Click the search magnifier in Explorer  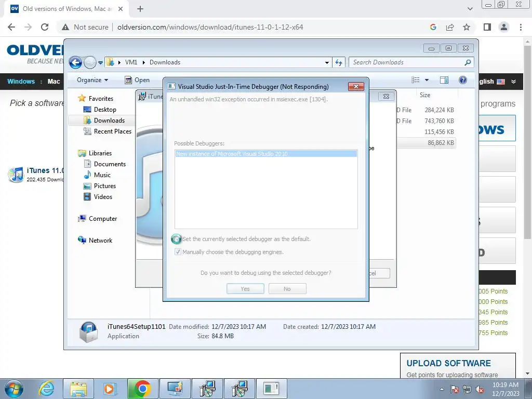click(468, 62)
